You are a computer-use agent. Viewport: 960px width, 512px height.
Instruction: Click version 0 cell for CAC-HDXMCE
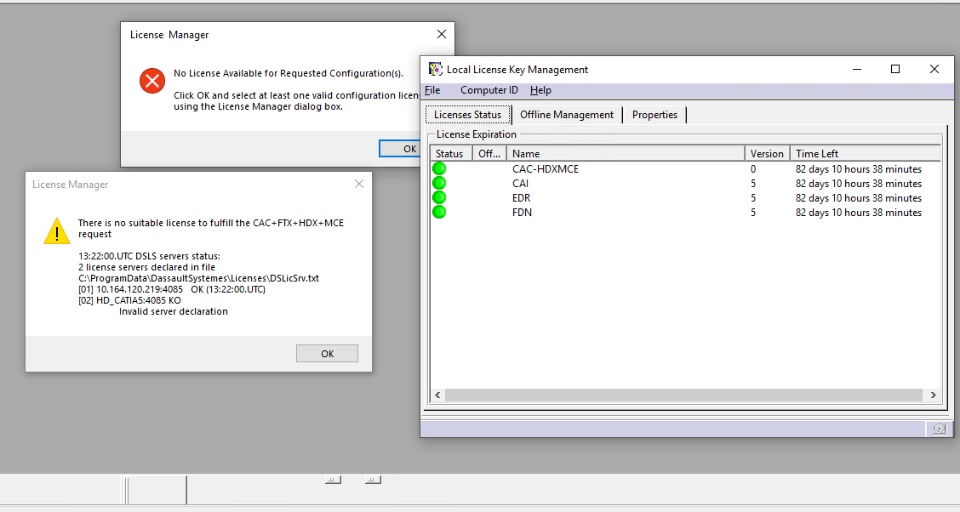pyautogui.click(x=753, y=169)
